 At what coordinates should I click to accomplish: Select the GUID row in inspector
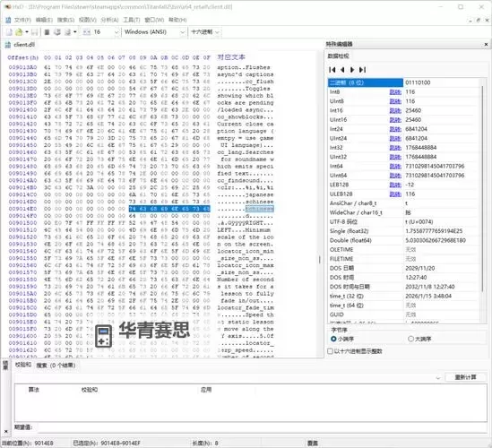click(x=404, y=314)
